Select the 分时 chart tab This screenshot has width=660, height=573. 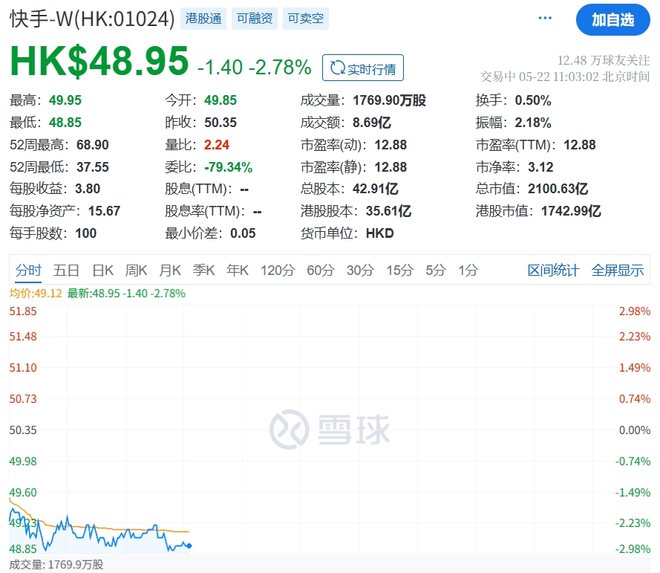tap(28, 270)
